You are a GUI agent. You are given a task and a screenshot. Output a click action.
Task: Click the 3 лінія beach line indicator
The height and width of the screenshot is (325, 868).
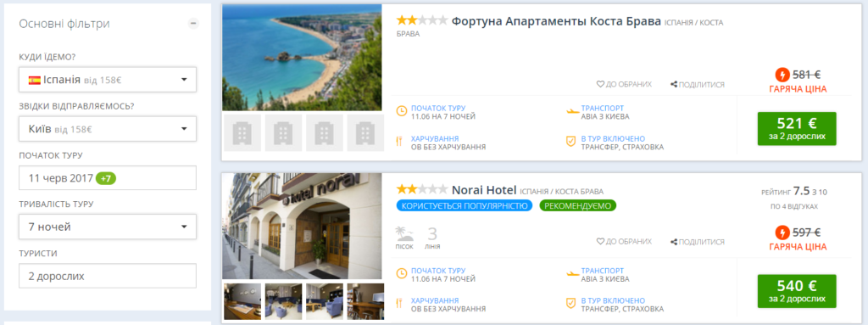(x=432, y=238)
